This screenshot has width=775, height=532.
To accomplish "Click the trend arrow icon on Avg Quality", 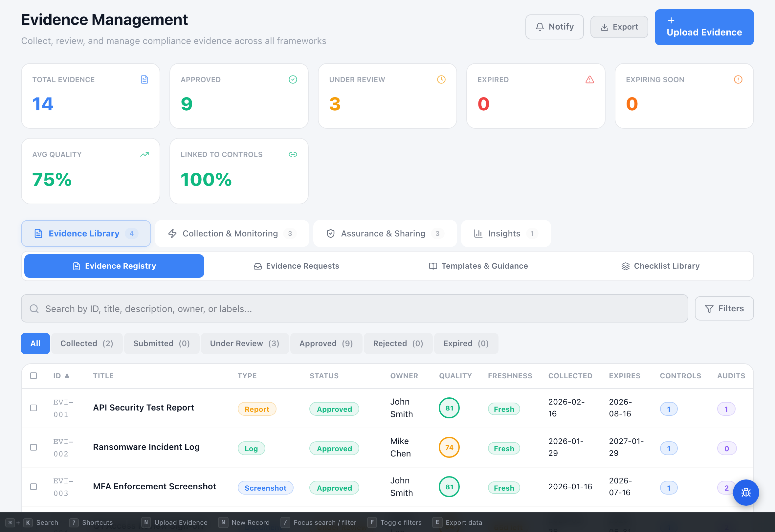I will pyautogui.click(x=144, y=154).
